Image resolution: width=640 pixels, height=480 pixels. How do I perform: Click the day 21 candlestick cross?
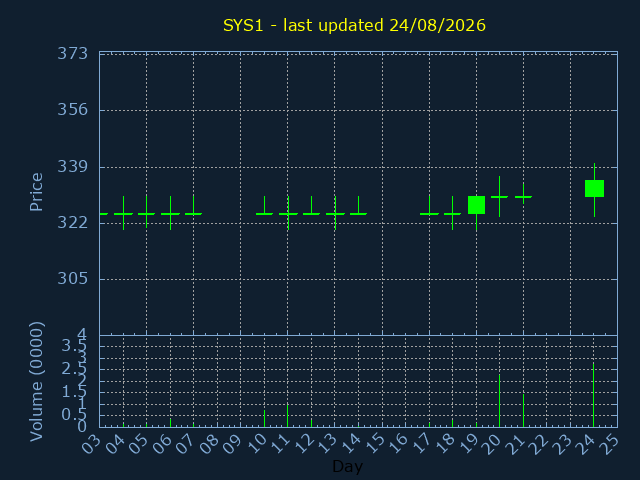pos(523,197)
